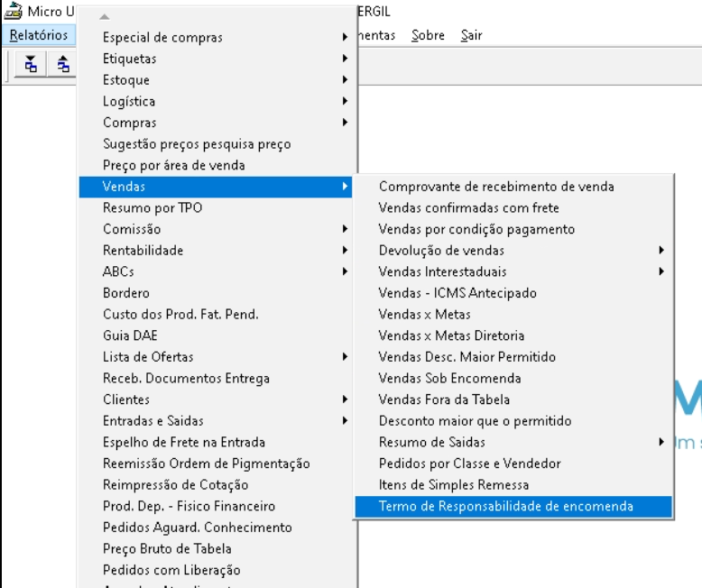
Task: Expand the Comissão submenu
Action: pyautogui.click(x=132, y=229)
